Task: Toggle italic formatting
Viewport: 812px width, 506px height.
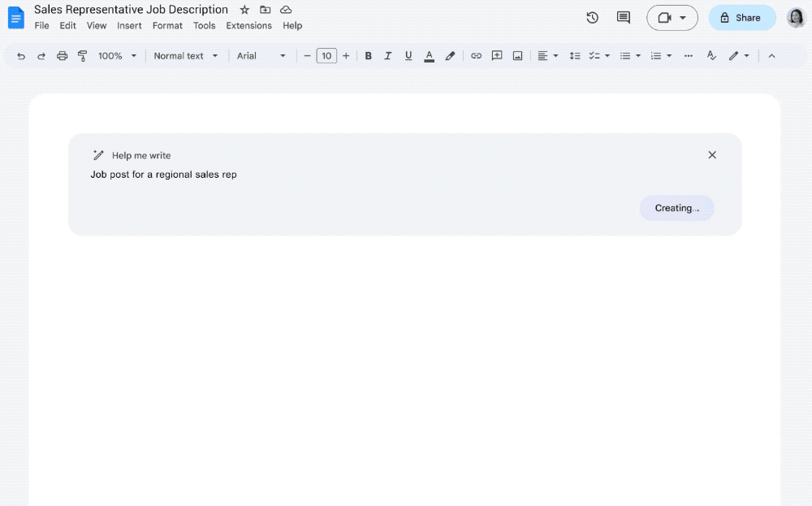Action: (388, 56)
